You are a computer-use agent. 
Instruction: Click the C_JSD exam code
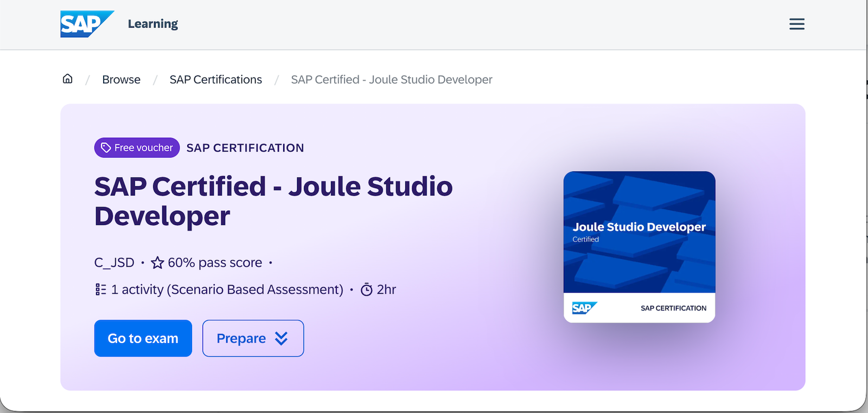(x=114, y=263)
